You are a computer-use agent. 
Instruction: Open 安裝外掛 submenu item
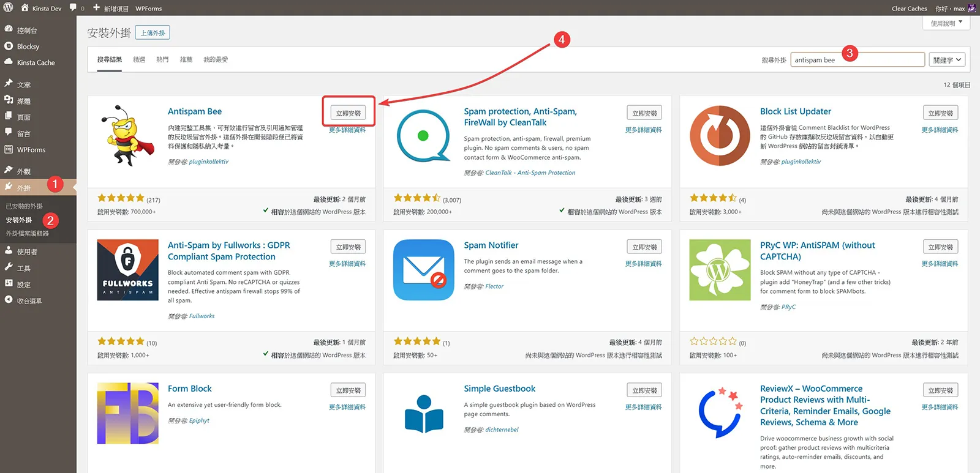19,220
